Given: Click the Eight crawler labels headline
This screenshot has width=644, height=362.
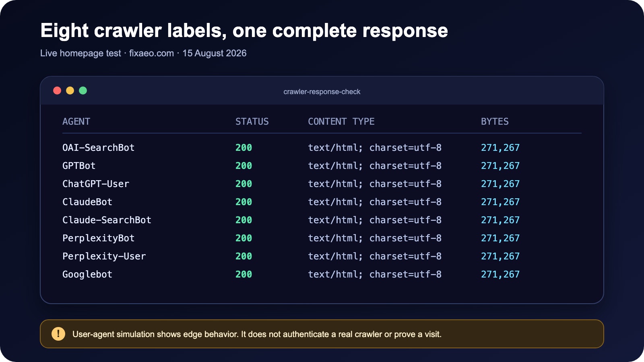Looking at the screenshot, I should tap(244, 31).
